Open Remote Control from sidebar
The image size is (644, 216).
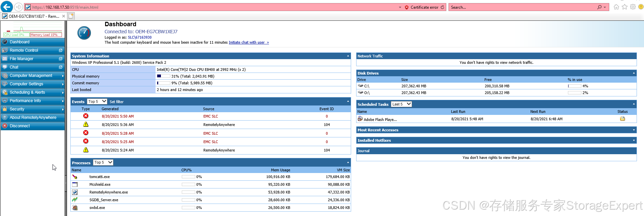32,50
